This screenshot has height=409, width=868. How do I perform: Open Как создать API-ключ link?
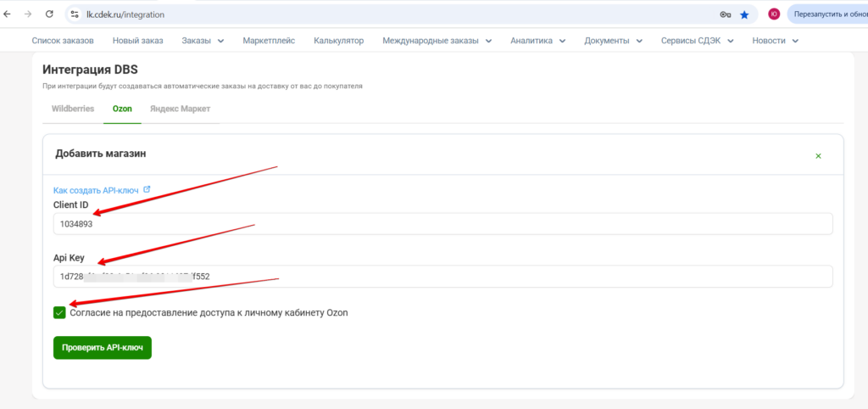(96, 189)
